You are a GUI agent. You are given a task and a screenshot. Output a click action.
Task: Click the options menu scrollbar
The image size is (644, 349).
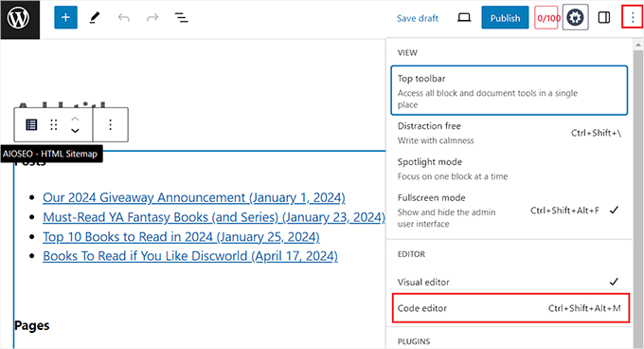(x=637, y=199)
